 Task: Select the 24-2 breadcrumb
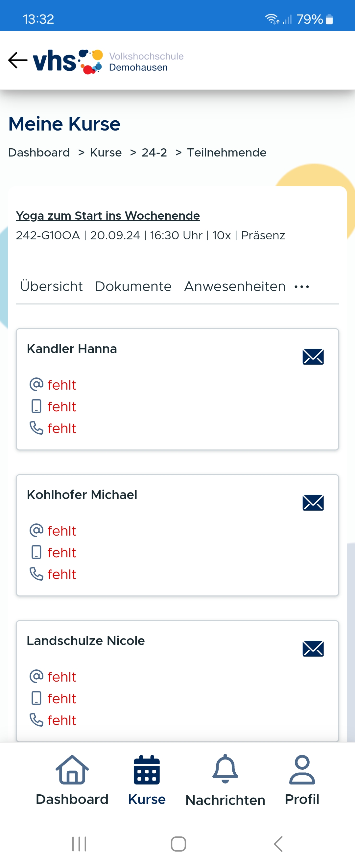coord(154,153)
